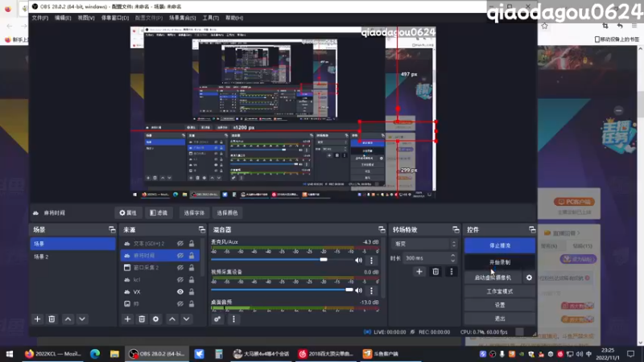Toggle the lock on 文本 (GDI+) 2
644x362 pixels.
coord(192,244)
